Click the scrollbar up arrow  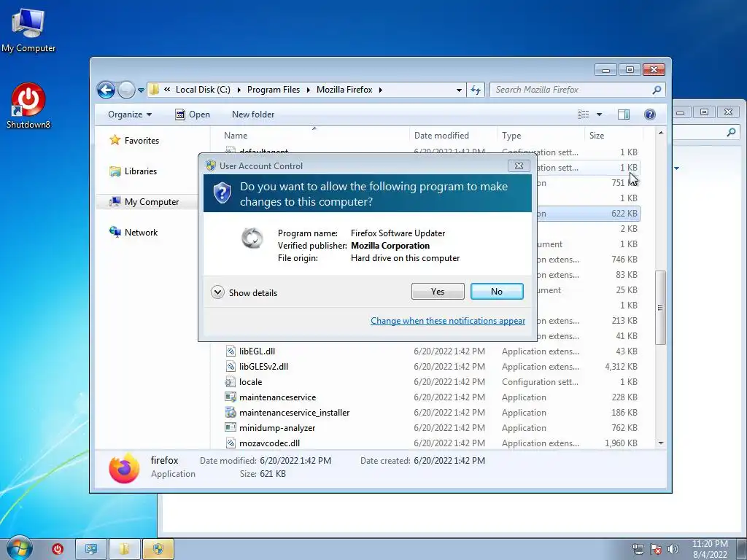pyautogui.click(x=660, y=133)
